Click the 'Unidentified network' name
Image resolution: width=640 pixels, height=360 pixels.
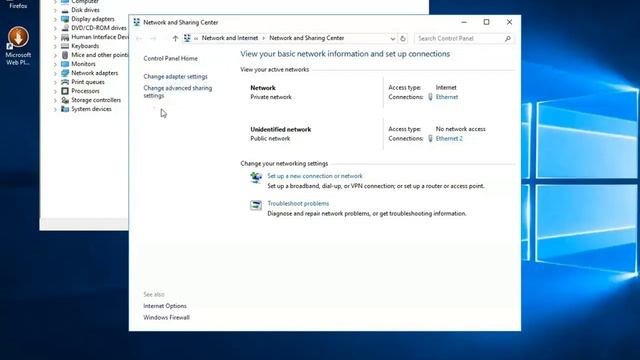[x=281, y=129]
